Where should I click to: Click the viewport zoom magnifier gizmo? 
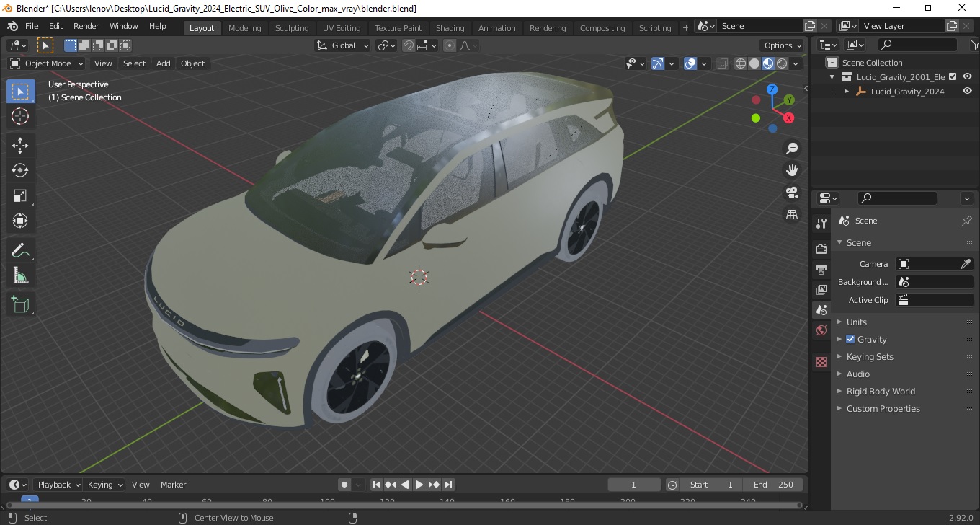pos(792,149)
